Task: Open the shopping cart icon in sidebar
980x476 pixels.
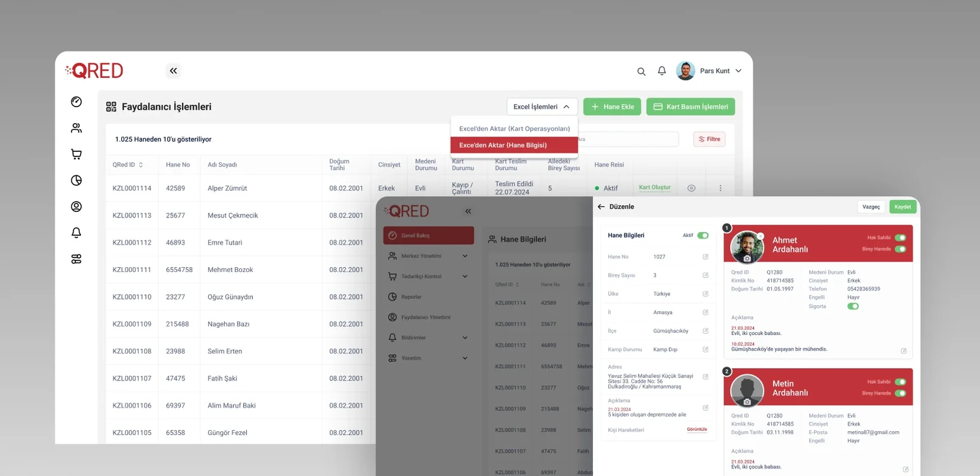Action: pyautogui.click(x=76, y=154)
